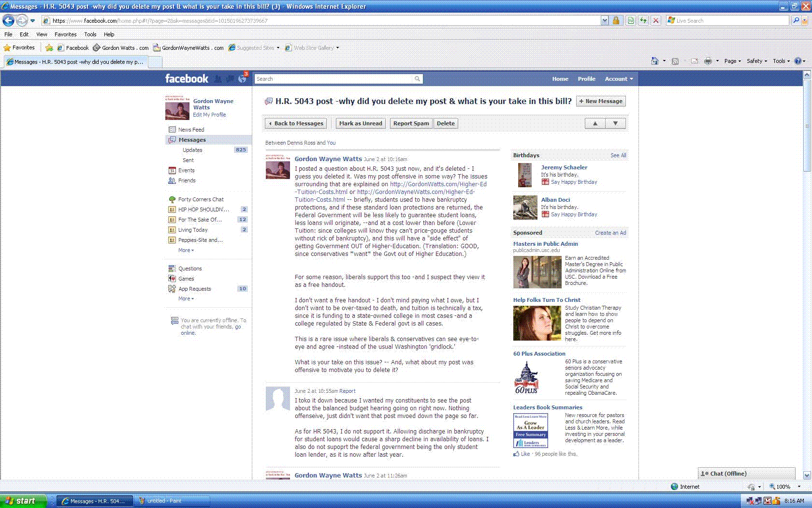Click Profile in Facebook top bar
Viewport: 812px width, 508px height.
586,79
